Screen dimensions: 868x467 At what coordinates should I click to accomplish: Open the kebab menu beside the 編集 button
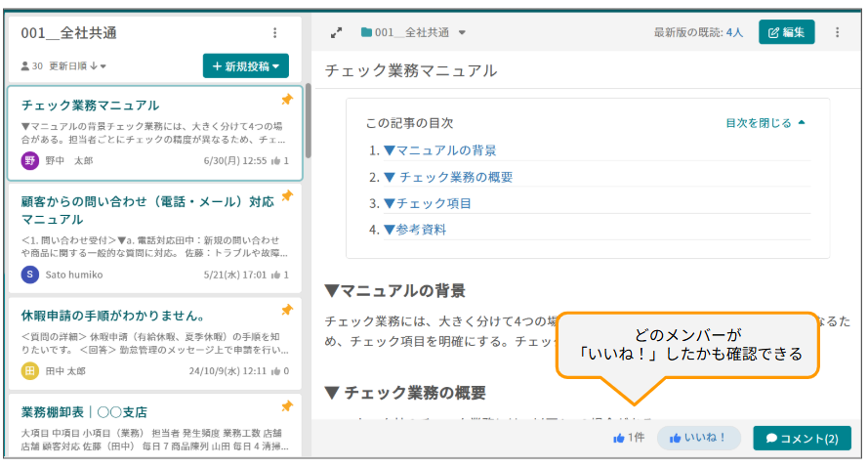837,32
